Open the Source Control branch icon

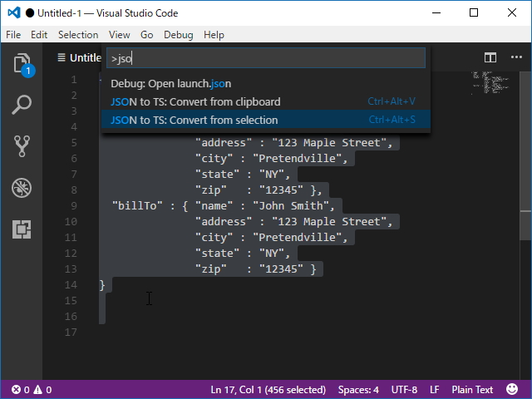click(22, 146)
